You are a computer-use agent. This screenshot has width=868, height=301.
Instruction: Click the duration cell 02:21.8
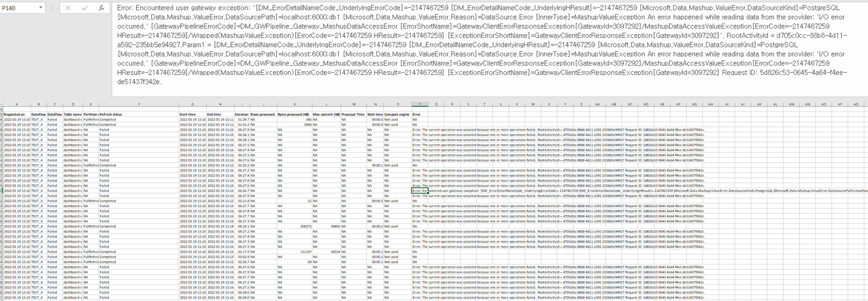(242, 201)
